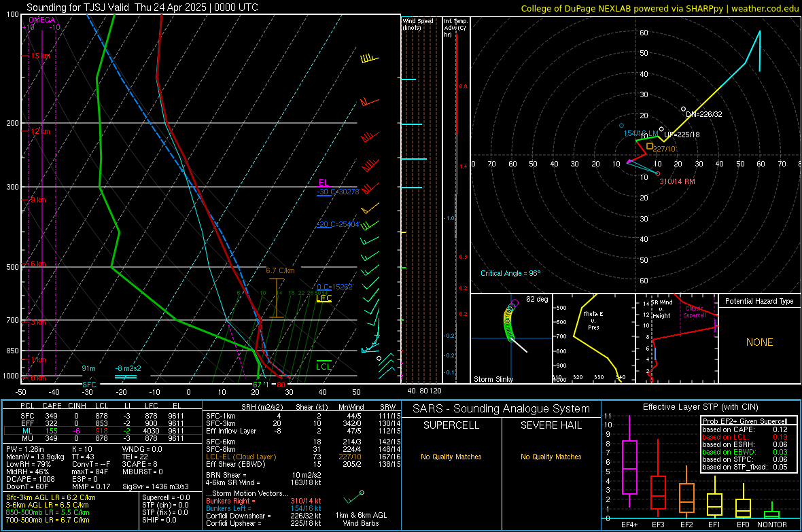
Task: Click the Storm Slinky panel label
Action: point(493,379)
